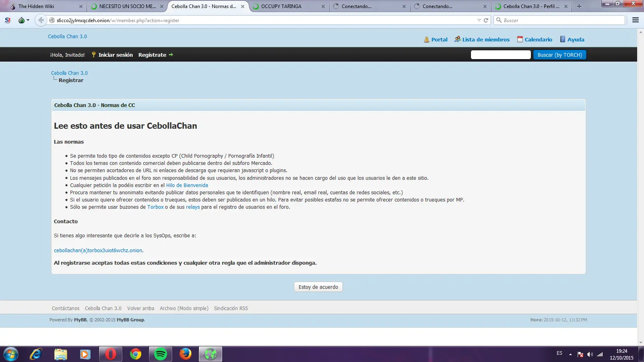The width and height of the screenshot is (644, 362).
Task: Open the Calendario link
Action: pyautogui.click(x=539, y=39)
